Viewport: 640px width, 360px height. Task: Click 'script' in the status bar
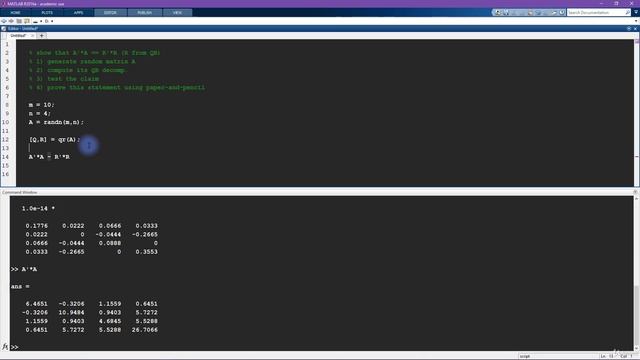tap(525, 356)
